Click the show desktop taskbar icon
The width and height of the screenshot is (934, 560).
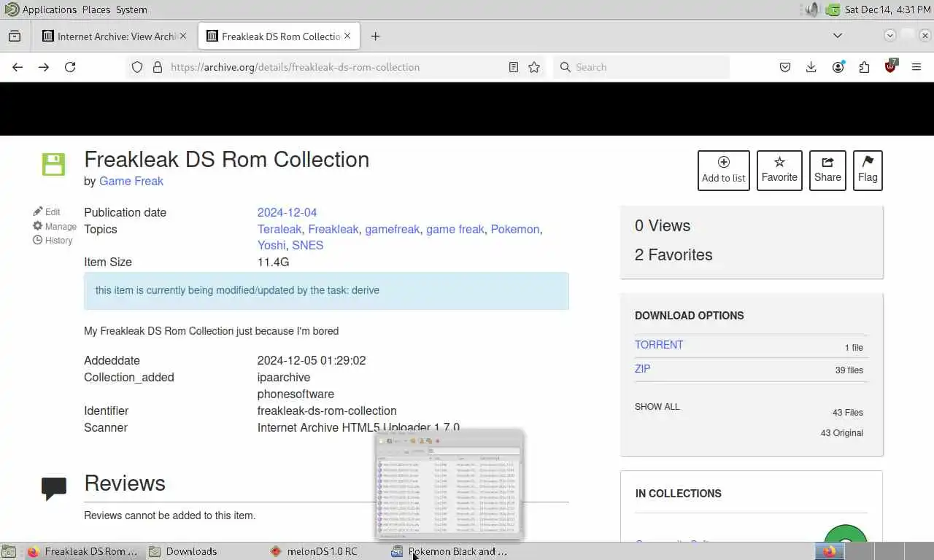(9, 551)
